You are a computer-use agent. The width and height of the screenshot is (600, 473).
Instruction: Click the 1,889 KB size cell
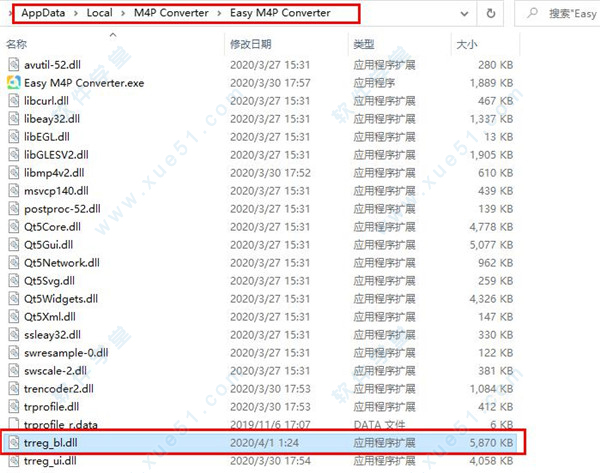coord(491,82)
